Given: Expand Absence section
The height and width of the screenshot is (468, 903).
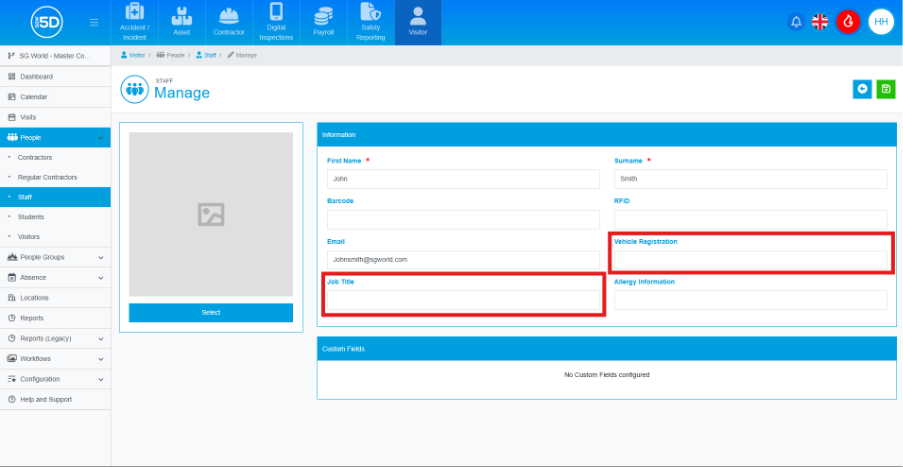Looking at the screenshot, I should 55,277.
